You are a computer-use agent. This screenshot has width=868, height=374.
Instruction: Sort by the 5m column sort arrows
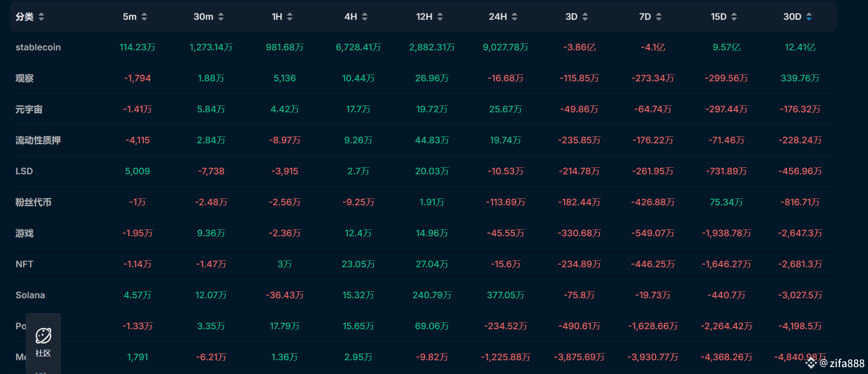tap(144, 17)
